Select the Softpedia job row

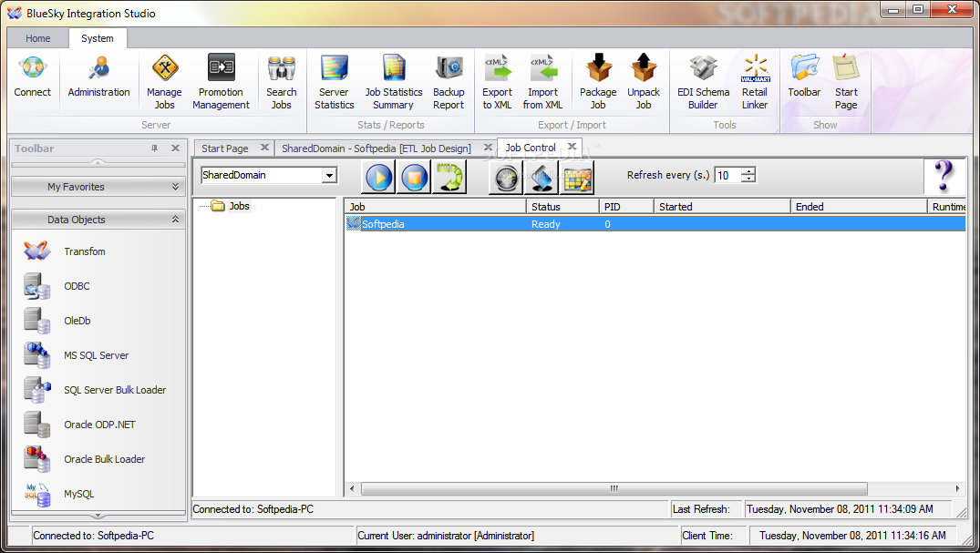(x=655, y=224)
